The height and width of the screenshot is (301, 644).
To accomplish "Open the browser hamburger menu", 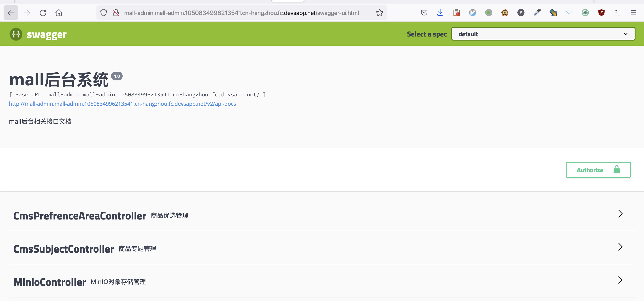I will 633,13.
